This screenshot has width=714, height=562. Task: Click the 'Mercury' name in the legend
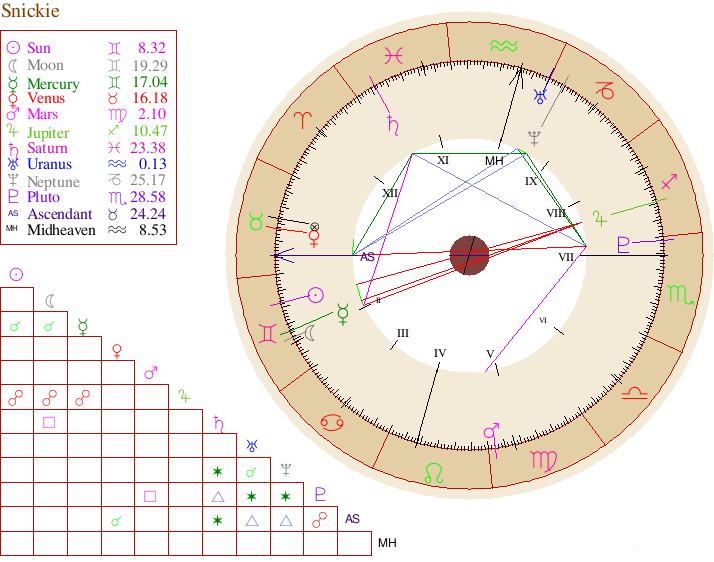53,84
